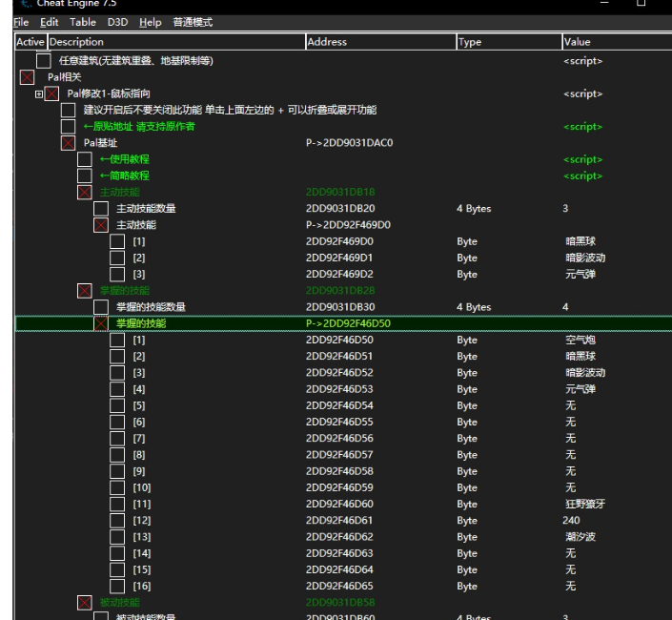Open the D3D menu

pos(117,22)
